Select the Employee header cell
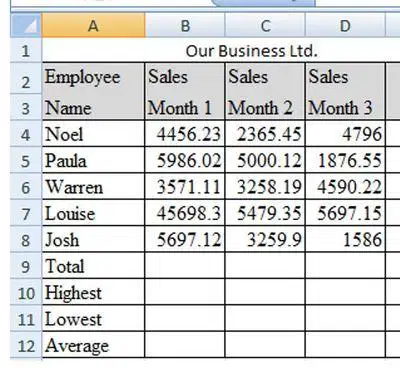400x368 pixels. point(94,78)
